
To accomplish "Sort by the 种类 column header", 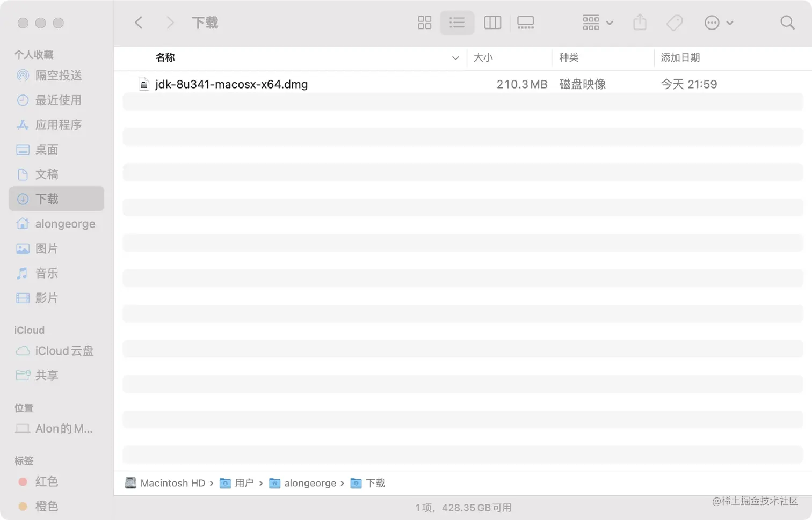I will [569, 57].
